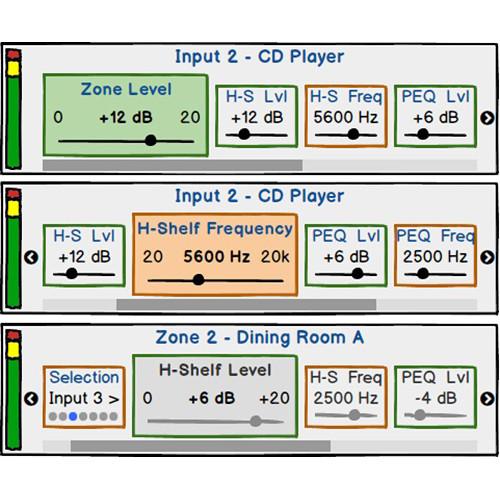This screenshot has width=500, height=500.
Task: Click H-Shelf Level heading text
Action: (215, 370)
